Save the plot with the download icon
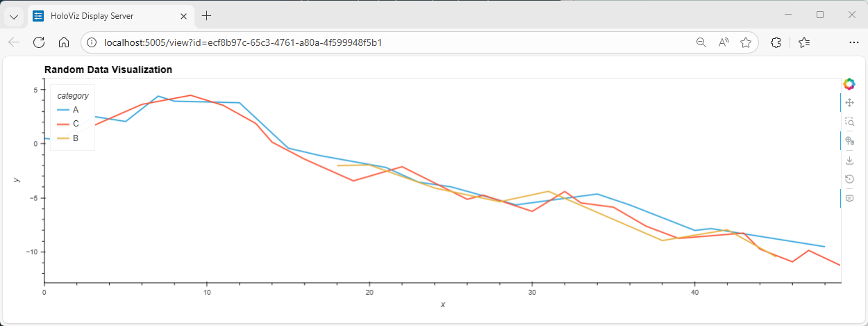The image size is (868, 326). [x=849, y=161]
